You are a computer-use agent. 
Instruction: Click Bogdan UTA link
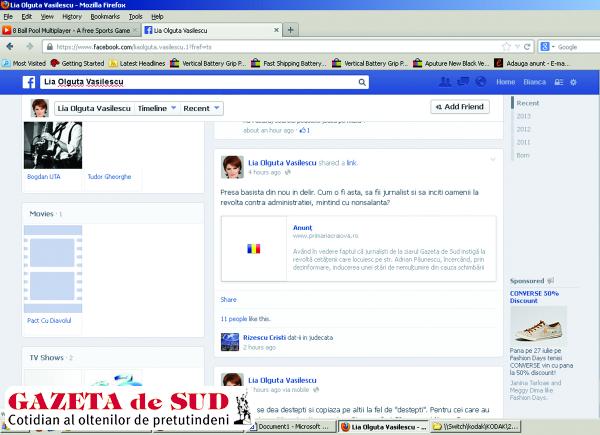44,176
